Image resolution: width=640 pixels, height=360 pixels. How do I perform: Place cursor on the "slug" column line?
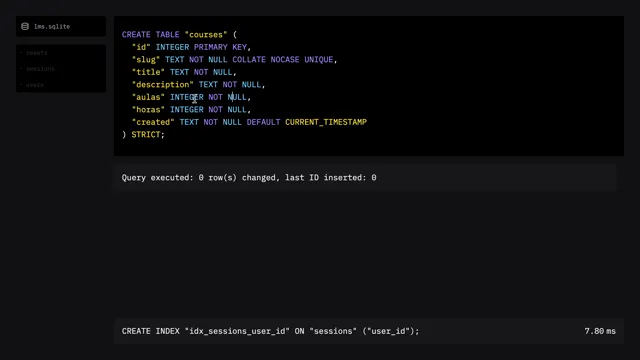pyautogui.click(x=234, y=60)
